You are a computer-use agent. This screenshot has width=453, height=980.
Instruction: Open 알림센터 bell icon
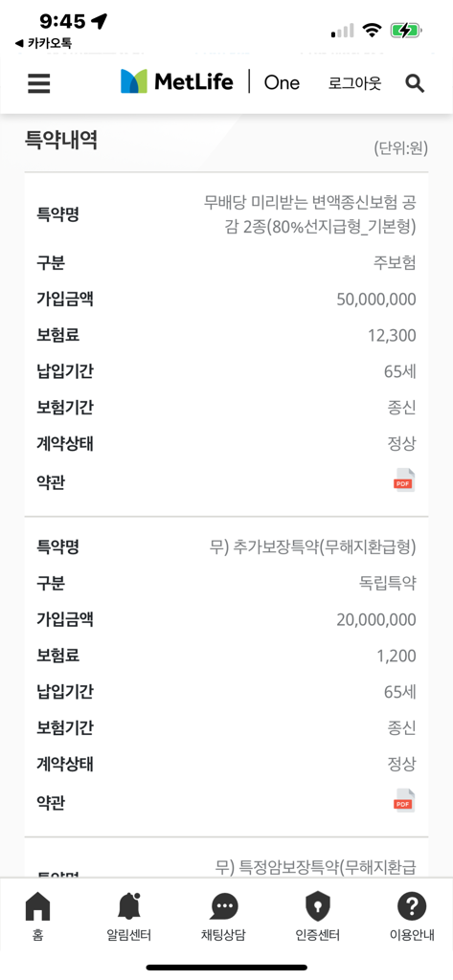pyautogui.click(x=129, y=916)
